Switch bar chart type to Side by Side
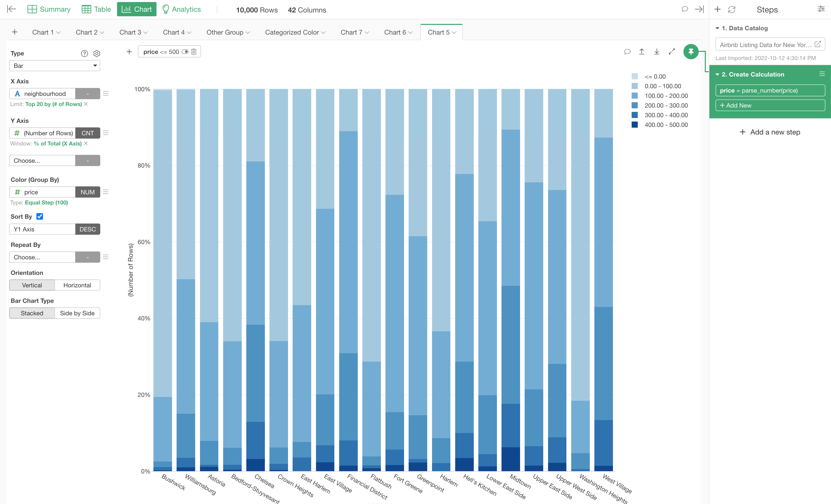This screenshot has width=831, height=504. click(x=77, y=313)
